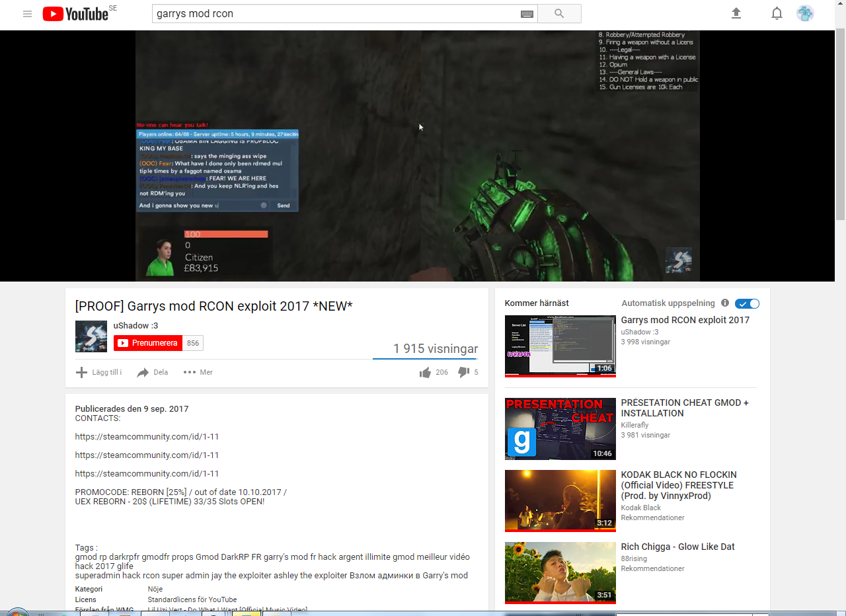The width and height of the screenshot is (846, 616).
Task: Click in the search field 'garrys mod rcon'
Action: coord(335,13)
